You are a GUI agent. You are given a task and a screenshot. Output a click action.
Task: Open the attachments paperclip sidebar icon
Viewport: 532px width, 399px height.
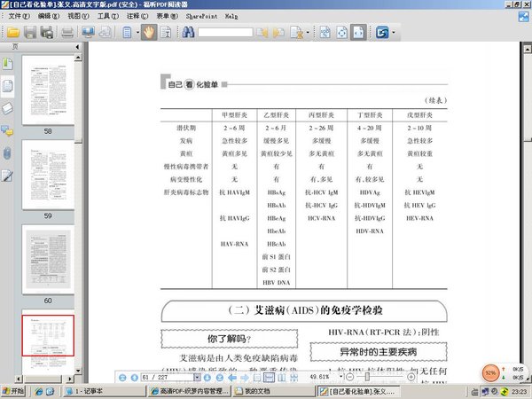click(x=7, y=153)
